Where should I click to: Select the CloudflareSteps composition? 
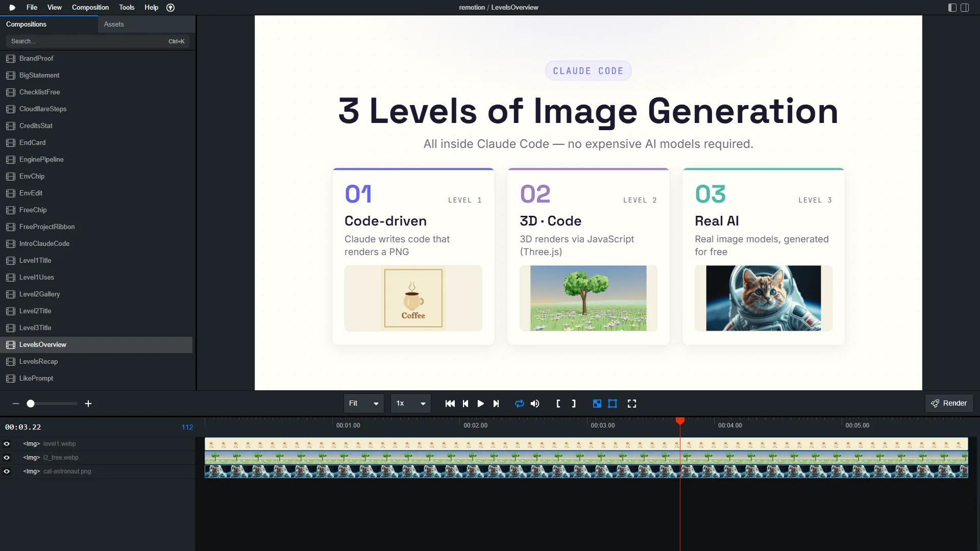[x=96, y=109]
